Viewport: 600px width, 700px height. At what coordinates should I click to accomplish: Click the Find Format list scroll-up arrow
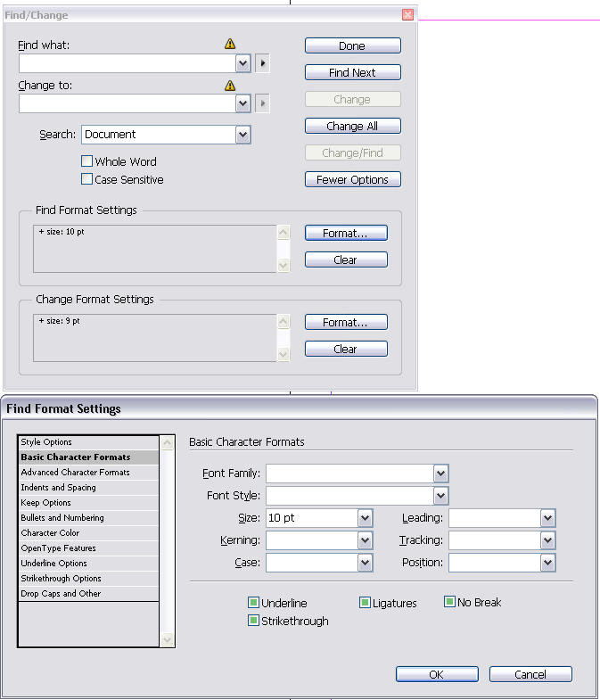(x=284, y=232)
